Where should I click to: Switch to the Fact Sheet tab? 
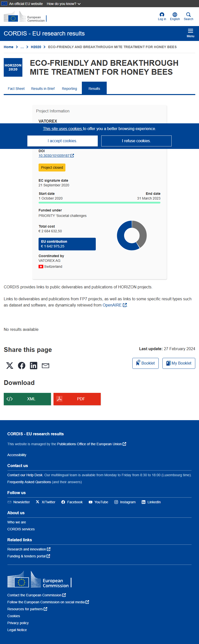[x=16, y=89]
